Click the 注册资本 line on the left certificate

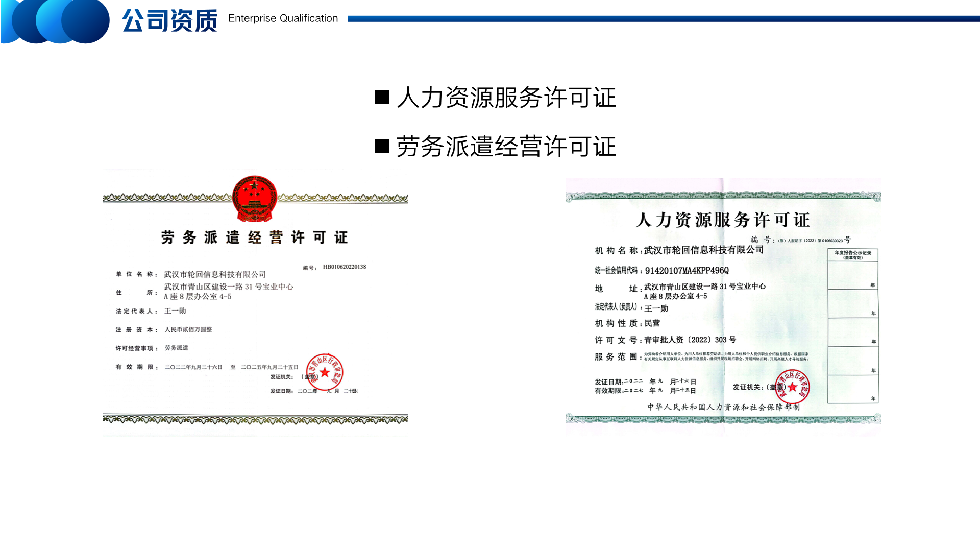pos(164,329)
